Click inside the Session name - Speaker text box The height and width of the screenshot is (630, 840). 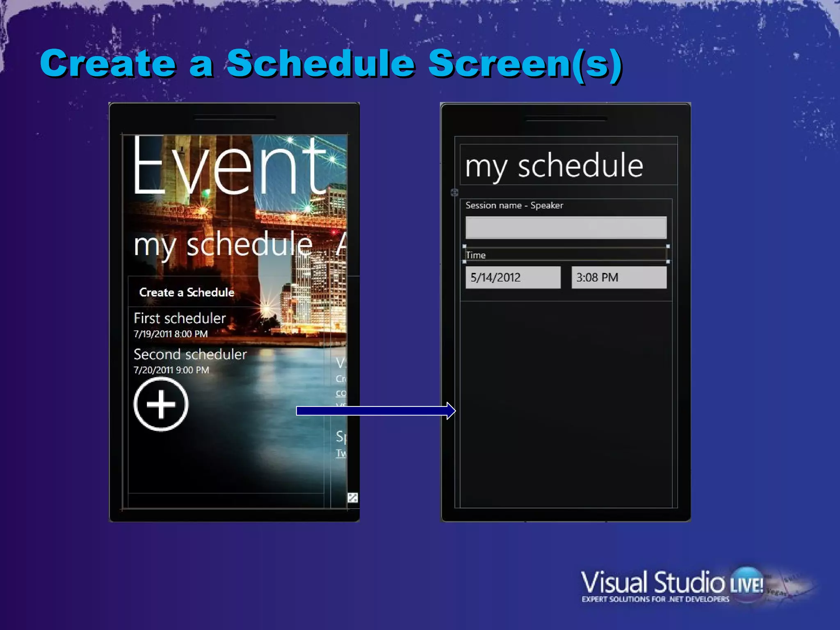[x=566, y=228]
